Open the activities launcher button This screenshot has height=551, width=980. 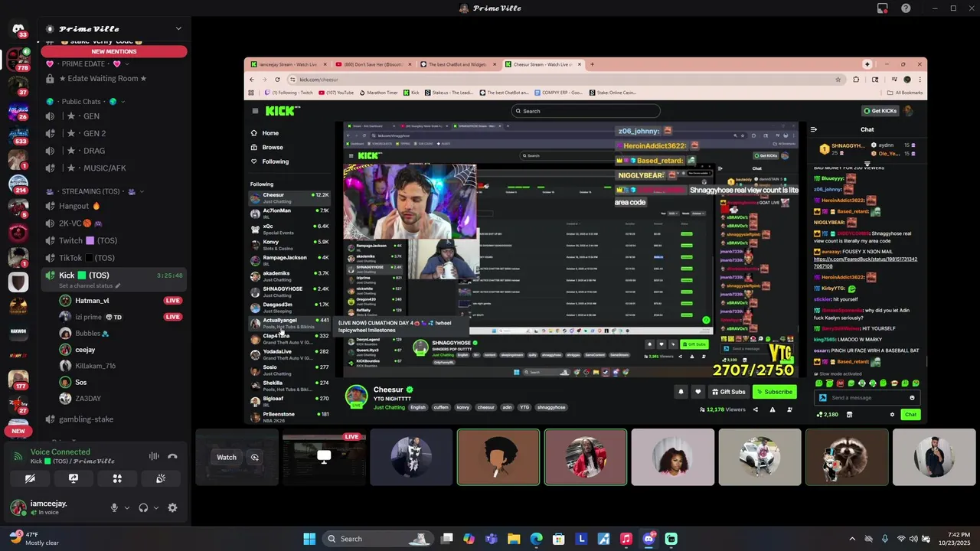[x=117, y=478]
